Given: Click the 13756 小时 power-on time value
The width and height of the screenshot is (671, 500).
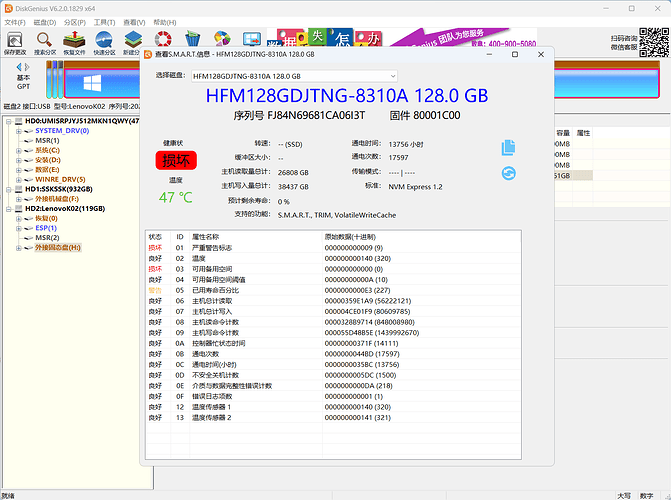Looking at the screenshot, I should [406, 145].
